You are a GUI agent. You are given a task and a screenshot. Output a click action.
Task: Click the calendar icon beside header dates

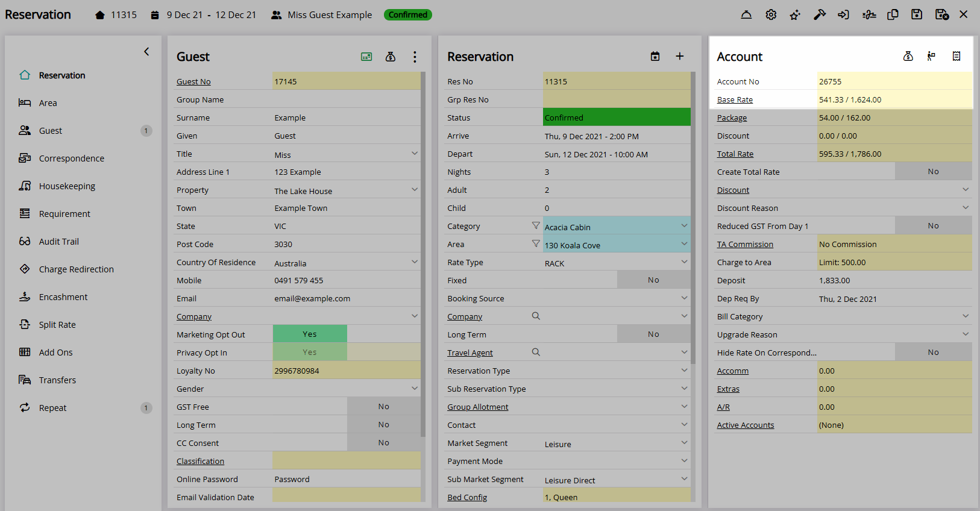(x=155, y=15)
